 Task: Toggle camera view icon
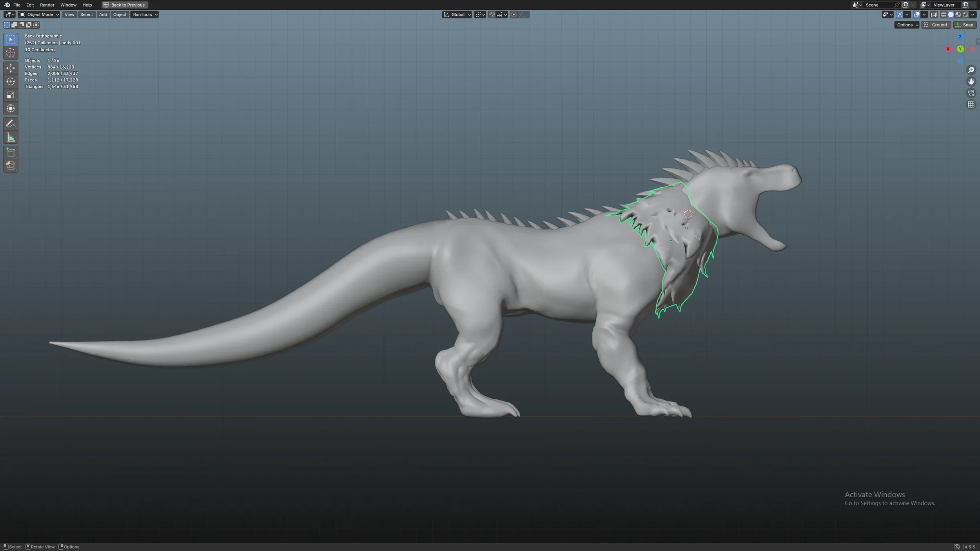tap(971, 93)
